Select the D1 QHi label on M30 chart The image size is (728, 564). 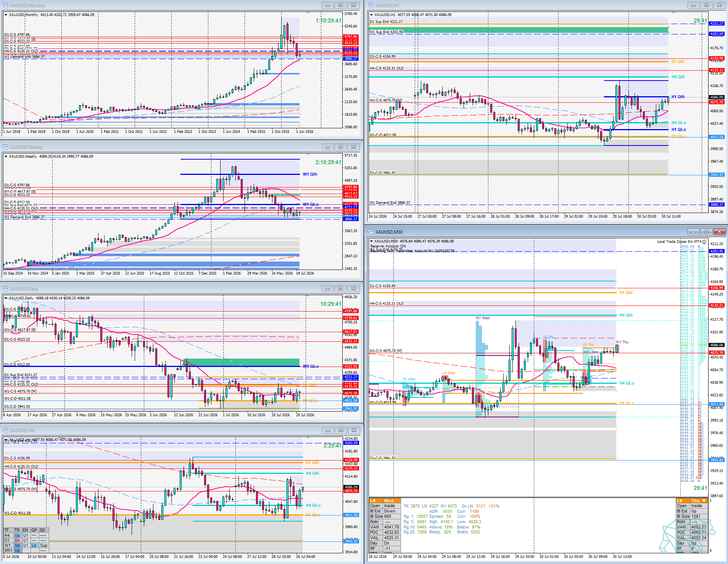point(626,293)
